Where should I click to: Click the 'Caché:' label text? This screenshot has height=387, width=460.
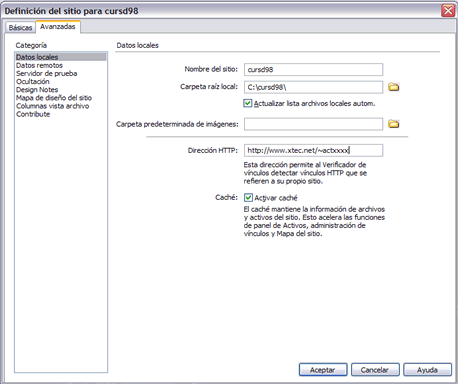click(x=226, y=197)
